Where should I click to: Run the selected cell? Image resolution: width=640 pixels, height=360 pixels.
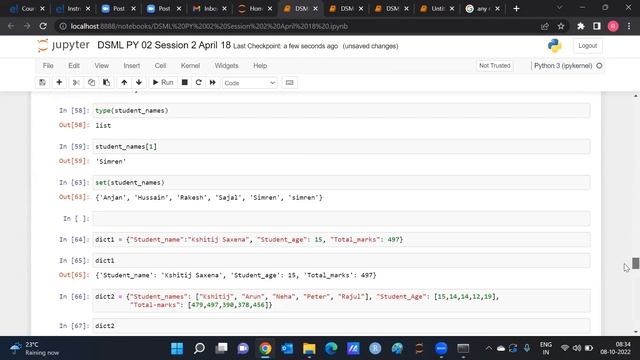(163, 82)
